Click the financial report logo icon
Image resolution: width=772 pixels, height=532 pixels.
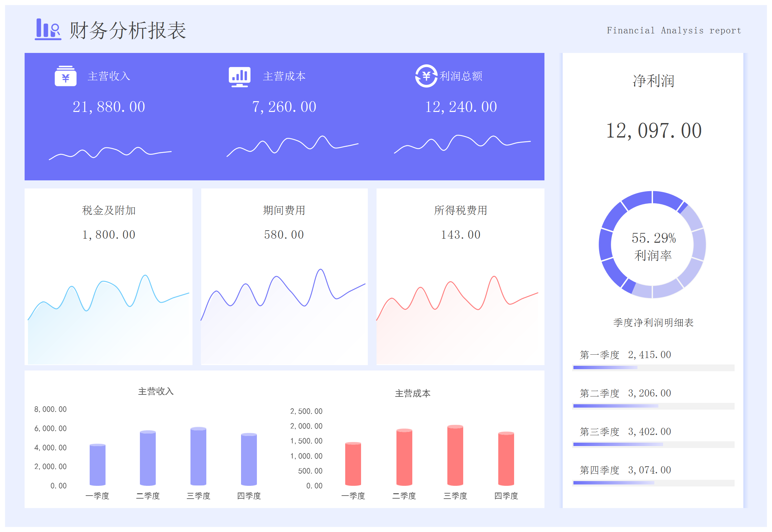coord(48,29)
